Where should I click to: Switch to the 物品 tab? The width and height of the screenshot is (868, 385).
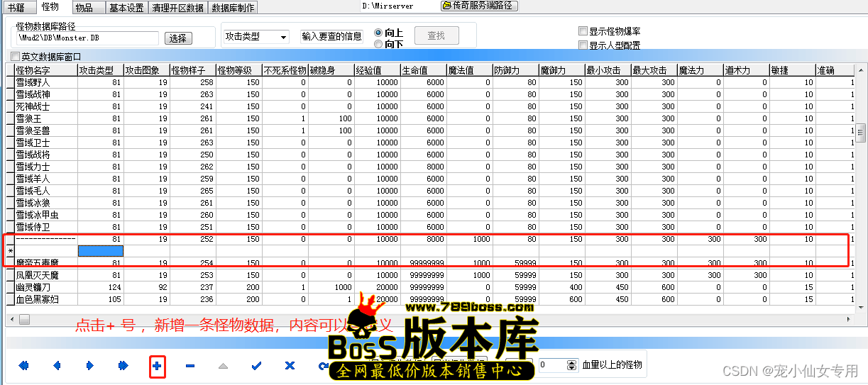(84, 8)
